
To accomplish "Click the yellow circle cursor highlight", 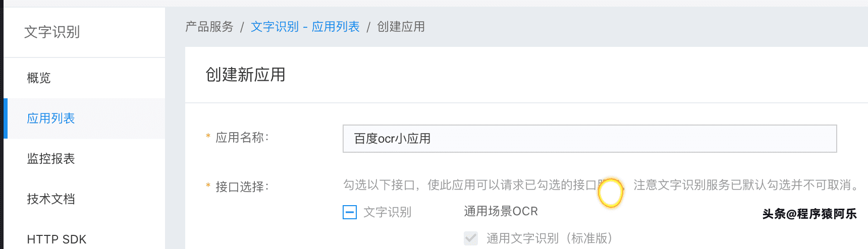I will point(611,193).
